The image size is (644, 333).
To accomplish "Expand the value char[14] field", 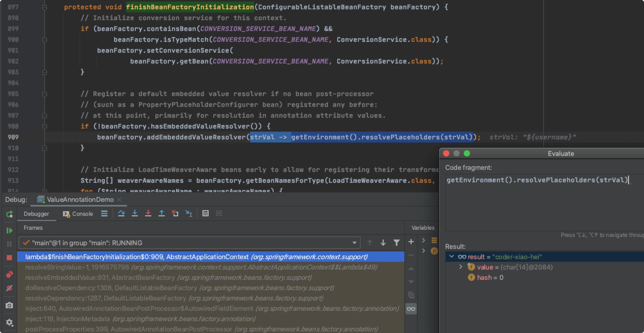I will (x=460, y=267).
